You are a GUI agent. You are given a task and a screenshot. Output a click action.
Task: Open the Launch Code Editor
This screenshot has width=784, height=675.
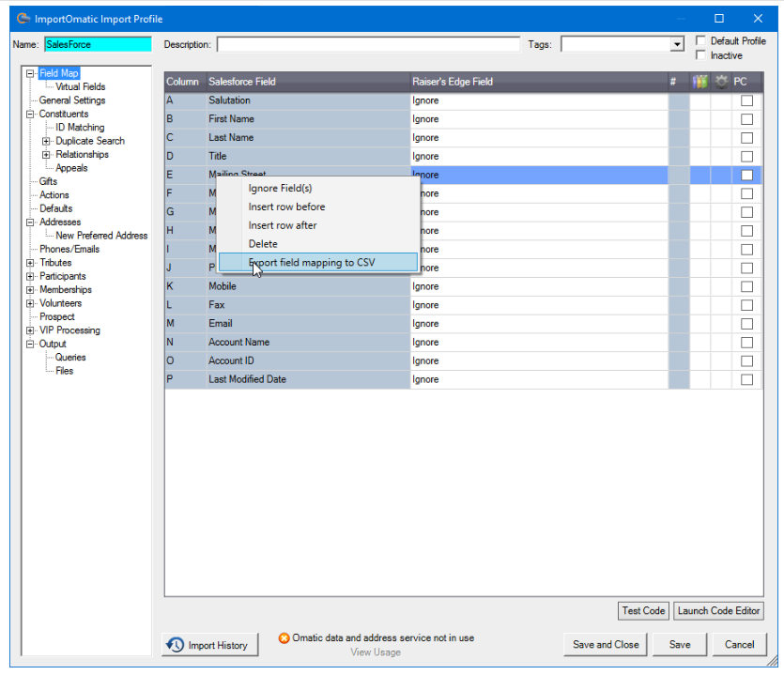tap(718, 610)
